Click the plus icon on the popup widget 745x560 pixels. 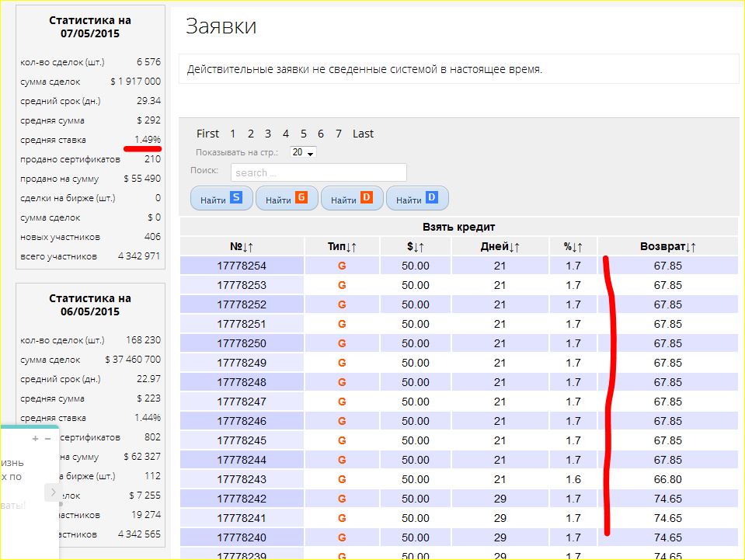click(x=35, y=439)
